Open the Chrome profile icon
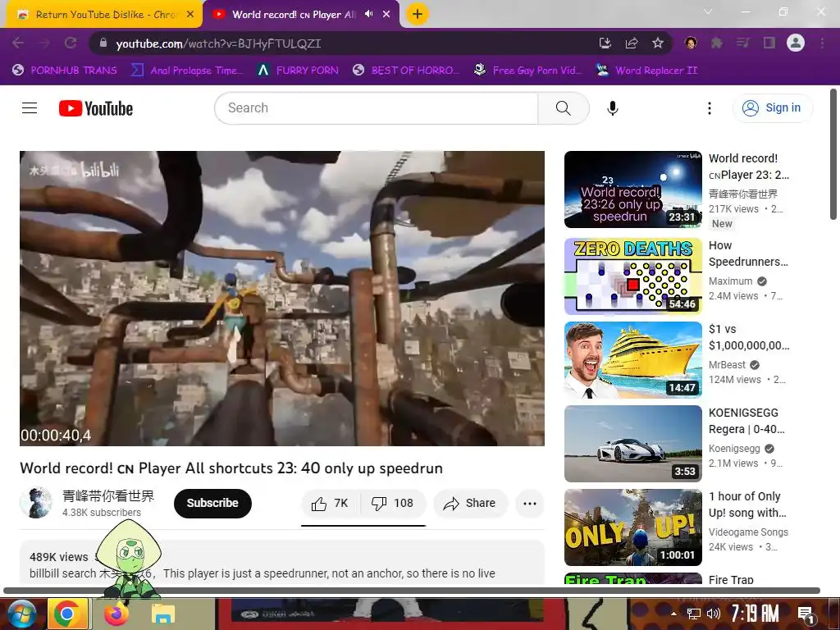The width and height of the screenshot is (840, 630). (796, 43)
